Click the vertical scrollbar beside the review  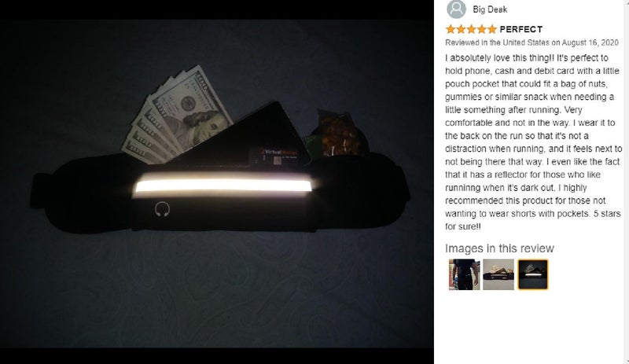[626, 182]
